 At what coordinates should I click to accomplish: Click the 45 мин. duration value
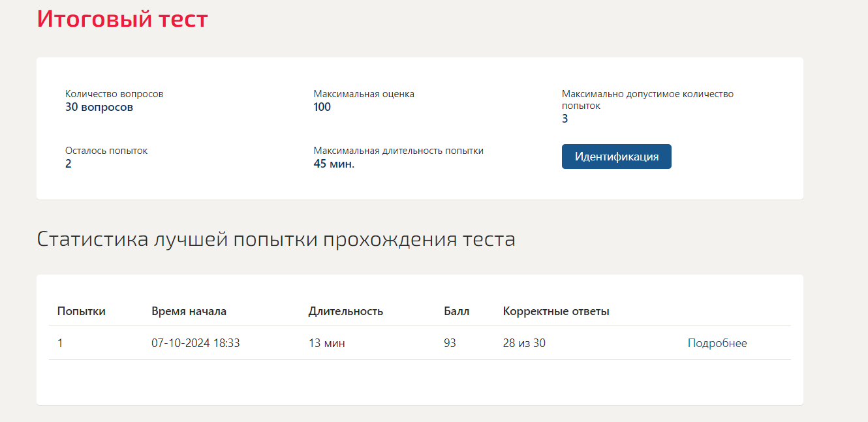pos(334,164)
